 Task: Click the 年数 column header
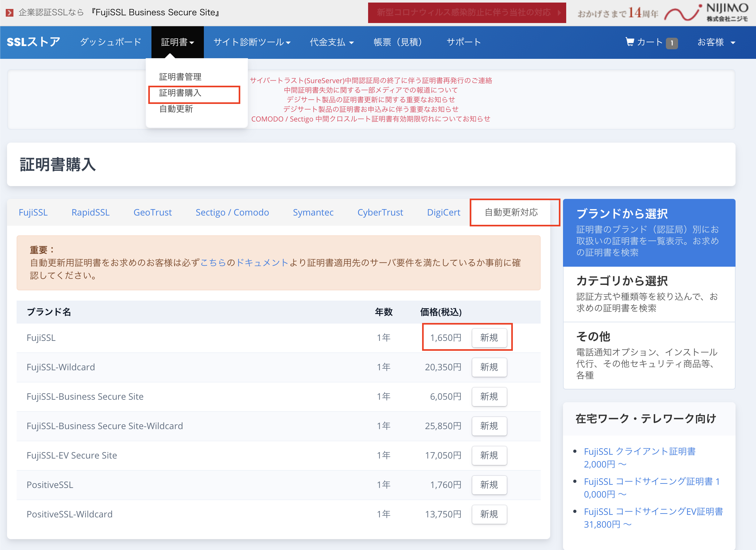click(384, 312)
